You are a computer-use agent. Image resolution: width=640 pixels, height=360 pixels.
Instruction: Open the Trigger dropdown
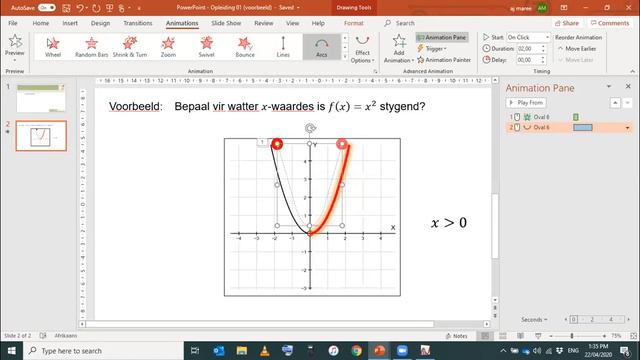(x=432, y=49)
